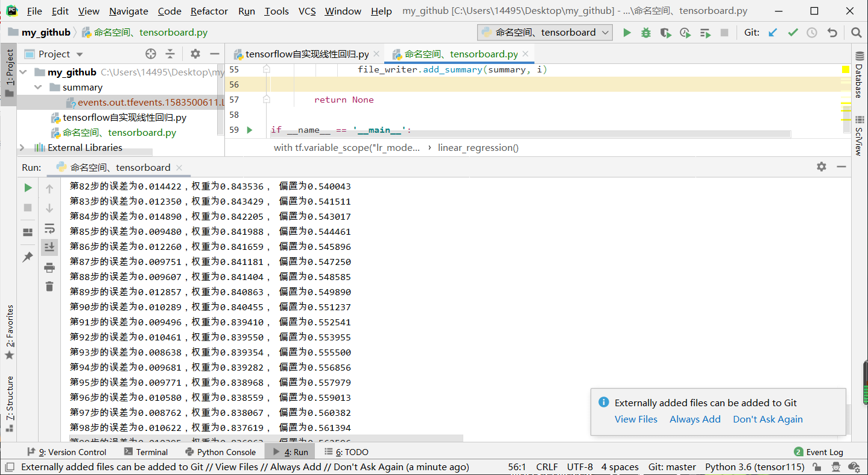This screenshot has height=475, width=868.
Task: Open Version Control tool window
Action: tap(67, 452)
